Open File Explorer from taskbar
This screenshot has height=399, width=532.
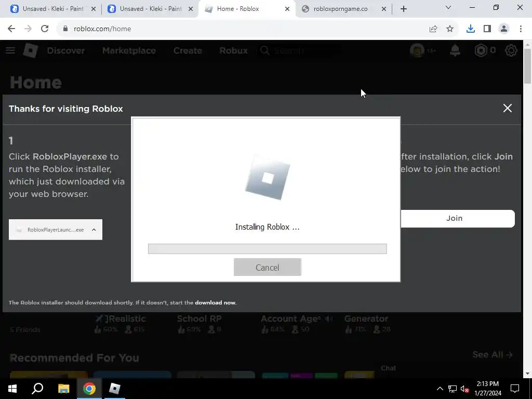[x=63, y=389]
